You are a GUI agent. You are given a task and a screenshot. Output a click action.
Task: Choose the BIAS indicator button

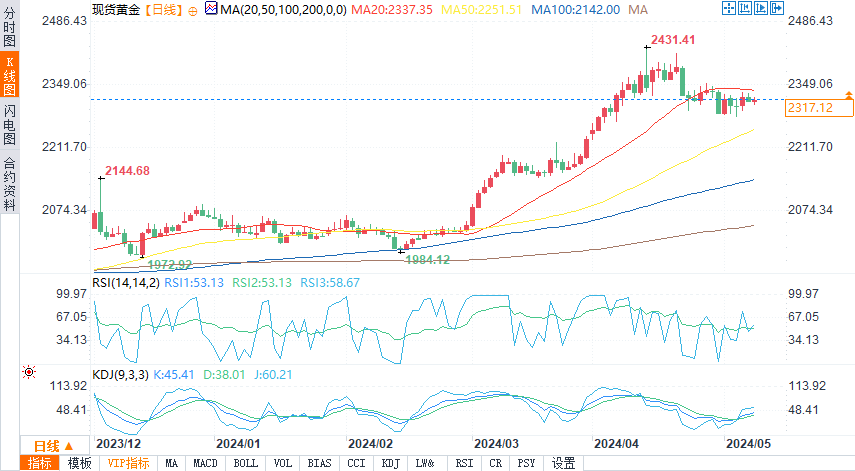coord(320,463)
